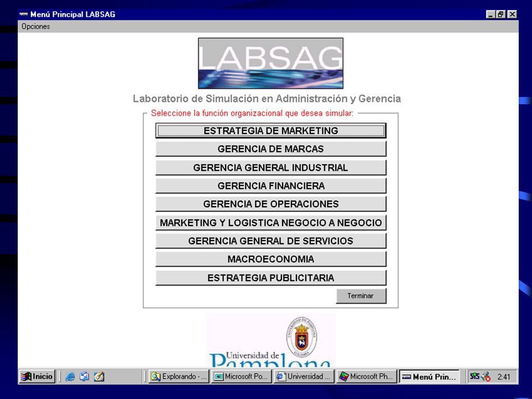532x399 pixels.
Task: Click the Terminar button
Action: coord(361,296)
